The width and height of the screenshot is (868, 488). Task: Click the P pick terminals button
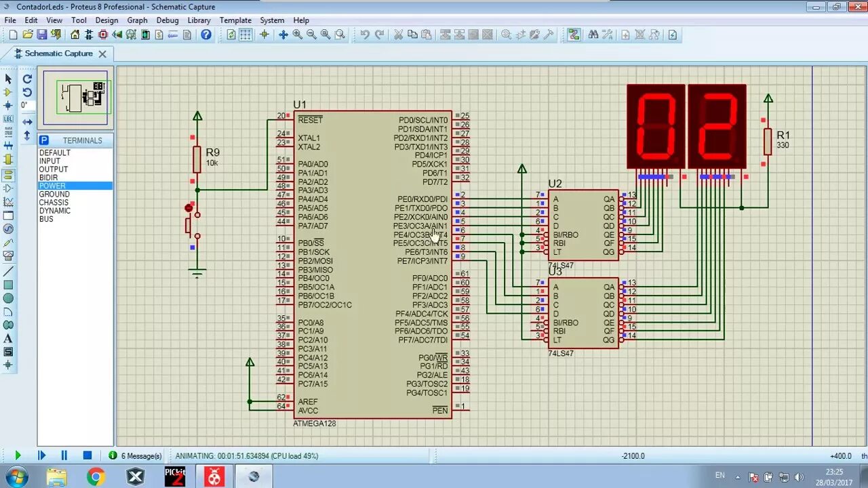[x=44, y=140]
